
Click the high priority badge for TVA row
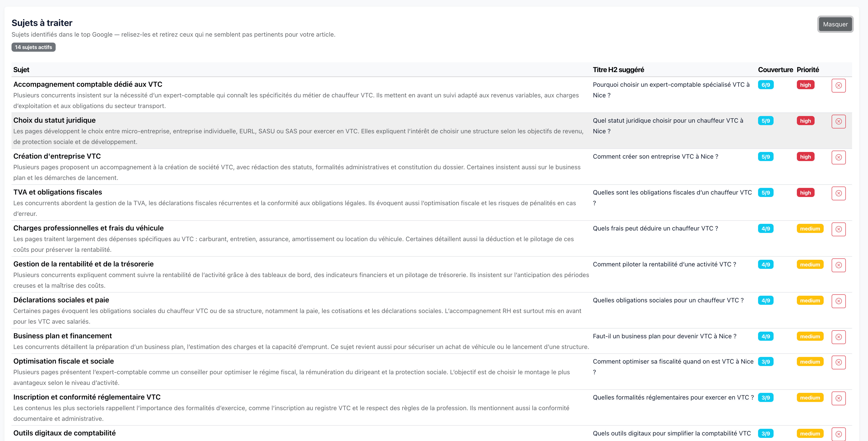[805, 193]
